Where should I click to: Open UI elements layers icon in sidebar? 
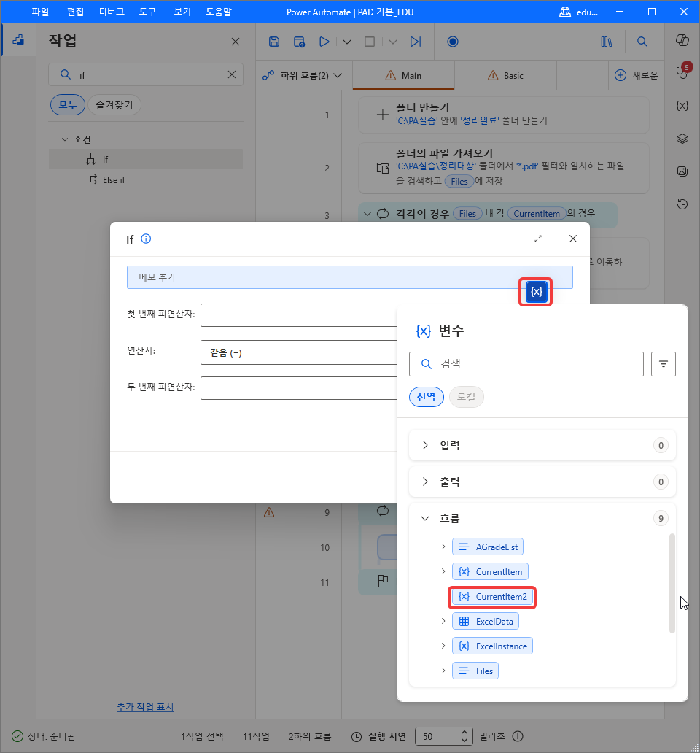[682, 139]
